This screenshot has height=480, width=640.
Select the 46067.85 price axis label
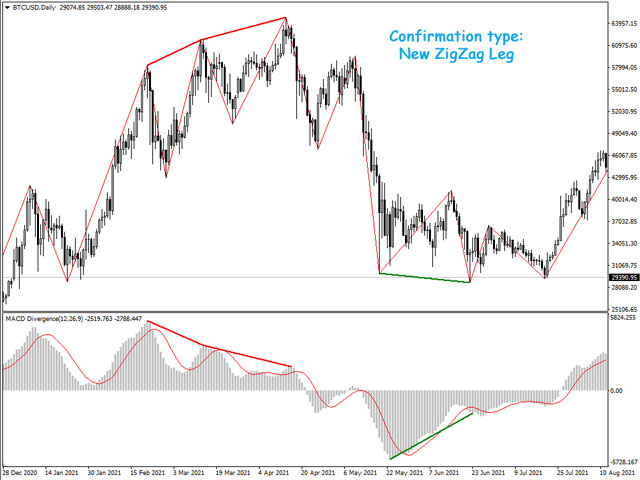click(624, 156)
